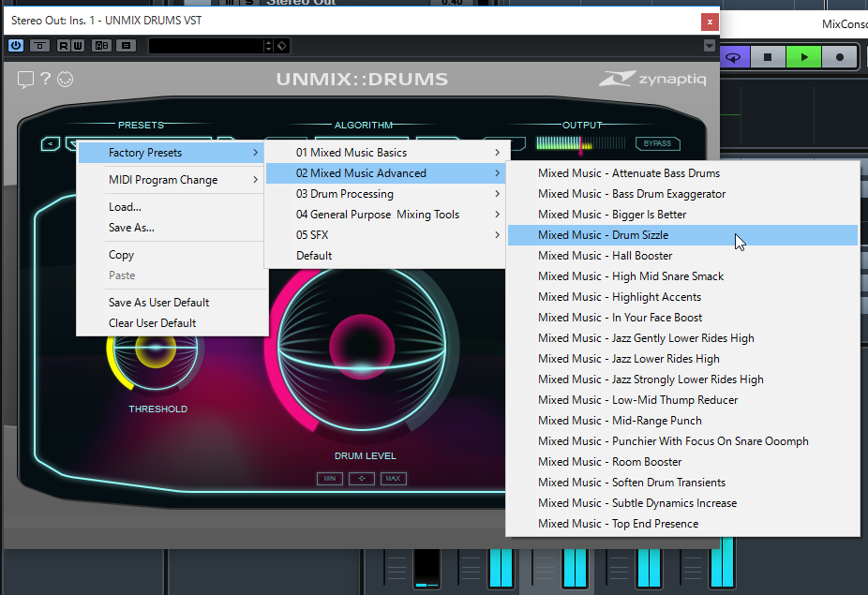Select the Default preset
868x595 pixels.
tap(385, 256)
